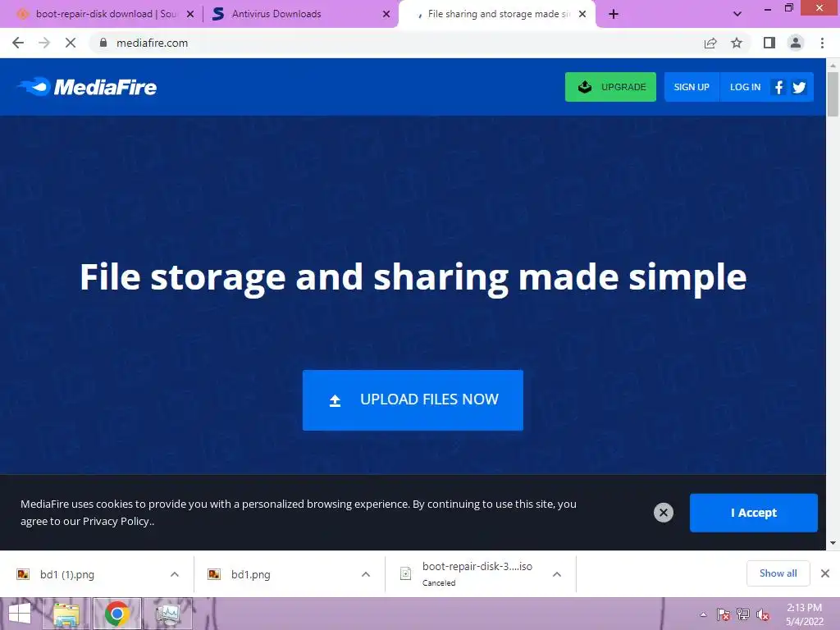Expand options for bd1.png download
This screenshot has width=840, height=630.
point(366,574)
